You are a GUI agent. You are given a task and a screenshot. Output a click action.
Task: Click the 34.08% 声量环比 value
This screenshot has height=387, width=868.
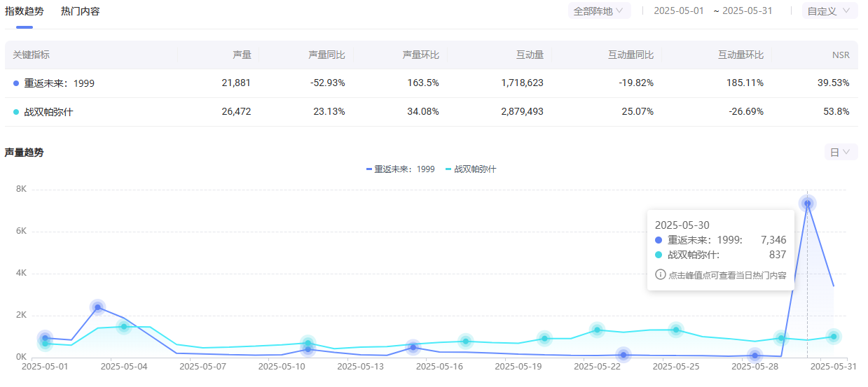coord(422,111)
